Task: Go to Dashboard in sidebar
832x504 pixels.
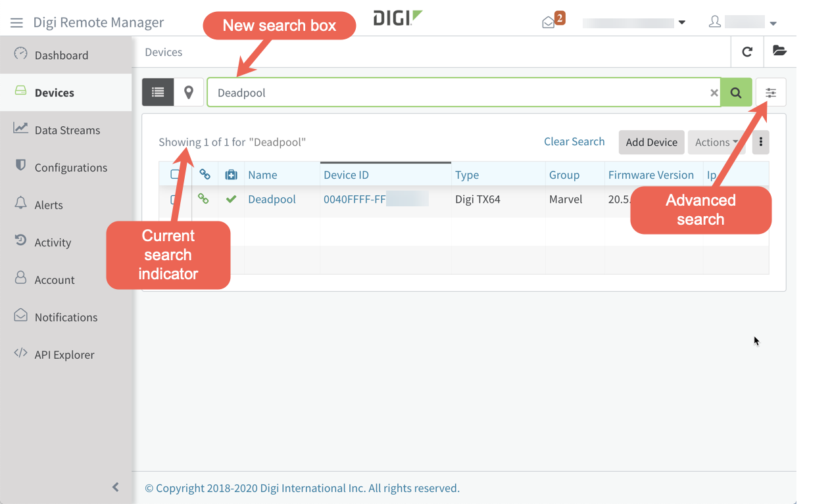Action: pos(66,55)
